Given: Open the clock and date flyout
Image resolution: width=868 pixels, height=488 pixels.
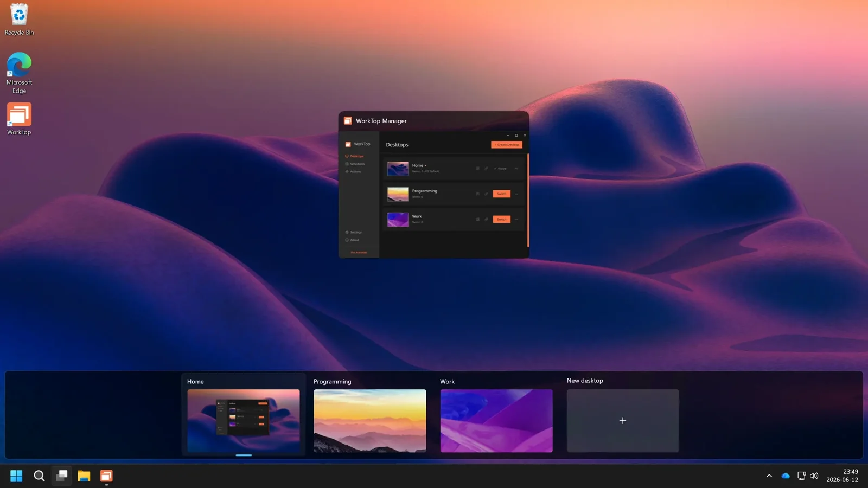Looking at the screenshot, I should (842, 476).
